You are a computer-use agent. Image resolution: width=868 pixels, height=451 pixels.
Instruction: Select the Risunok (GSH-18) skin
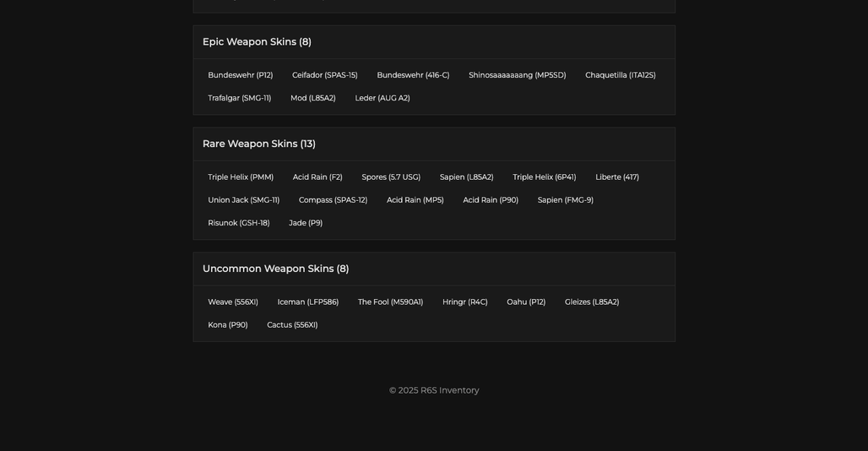click(x=239, y=223)
